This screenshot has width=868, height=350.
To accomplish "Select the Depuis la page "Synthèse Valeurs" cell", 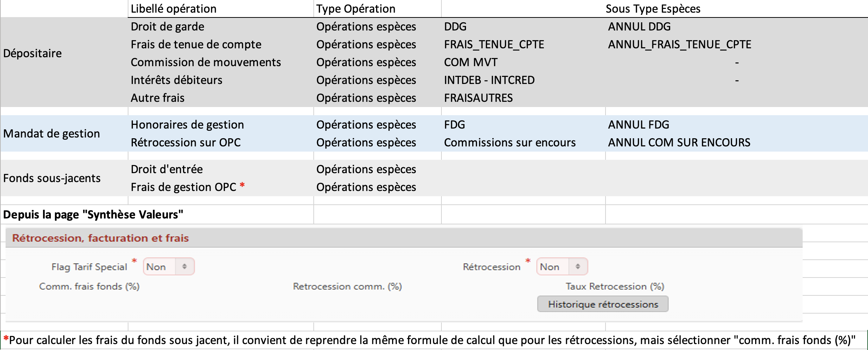I will 93,215.
